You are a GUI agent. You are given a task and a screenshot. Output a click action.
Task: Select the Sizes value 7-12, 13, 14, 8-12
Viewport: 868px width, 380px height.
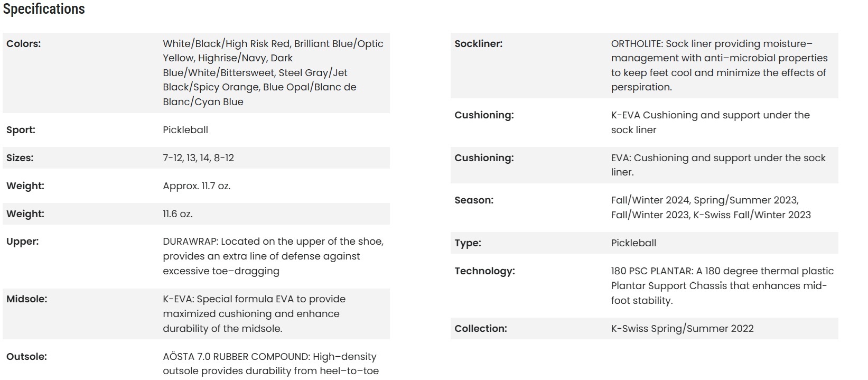(198, 158)
